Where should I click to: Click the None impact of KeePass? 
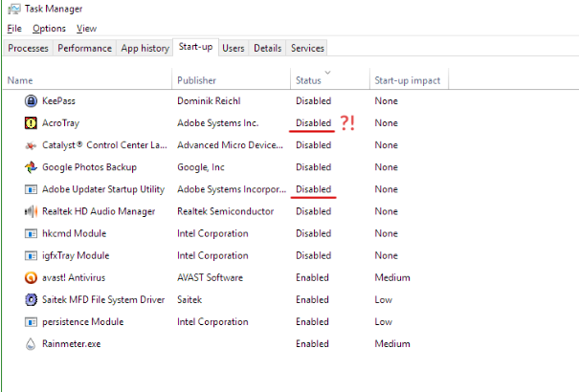click(386, 100)
